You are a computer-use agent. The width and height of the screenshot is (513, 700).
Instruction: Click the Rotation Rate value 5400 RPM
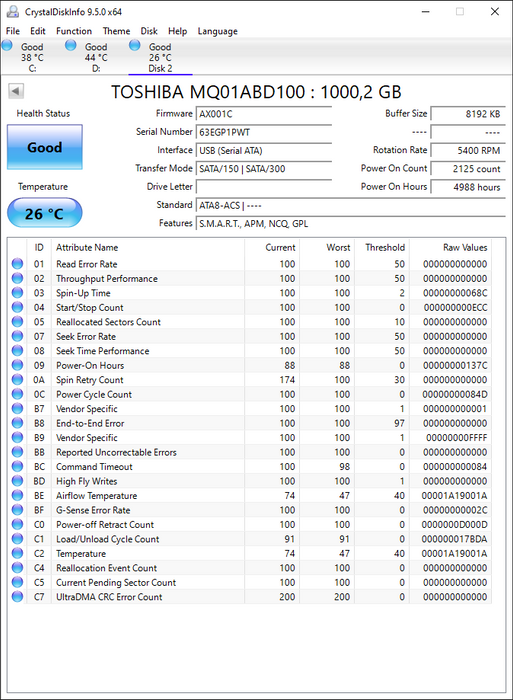[468, 150]
